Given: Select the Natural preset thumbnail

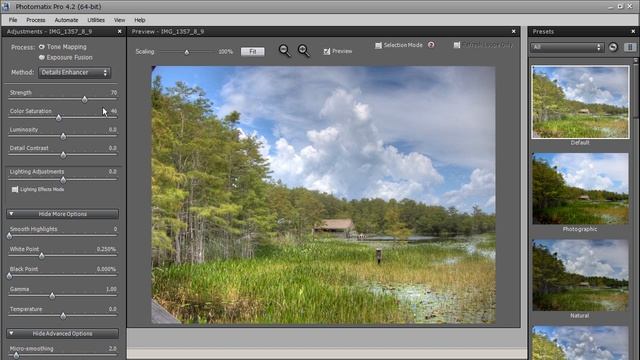Looking at the screenshot, I should click(580, 276).
